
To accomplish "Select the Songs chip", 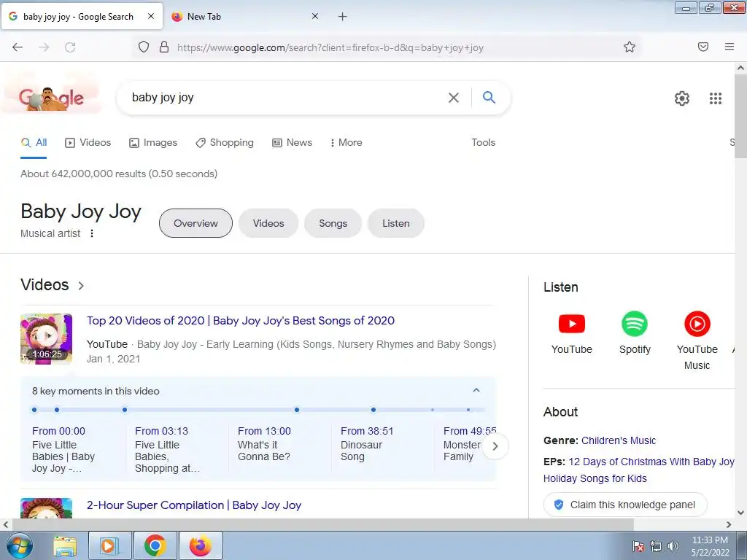I will (333, 223).
